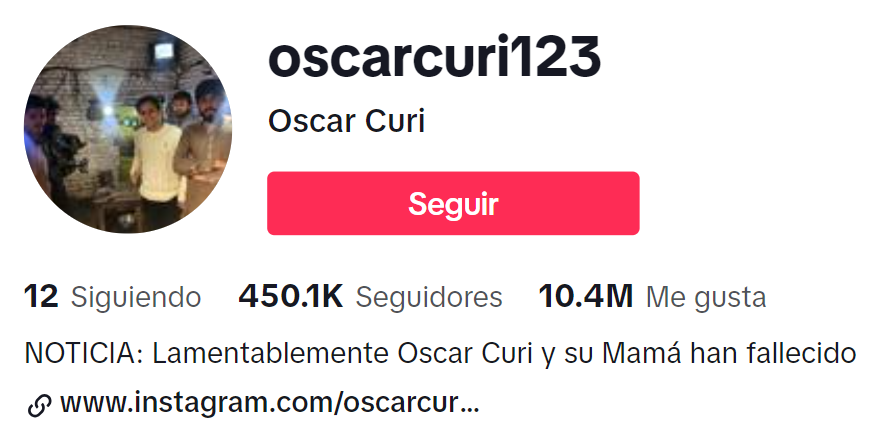This screenshot has width=888, height=443.
Task: Open the circular profile picture
Action: (128, 129)
